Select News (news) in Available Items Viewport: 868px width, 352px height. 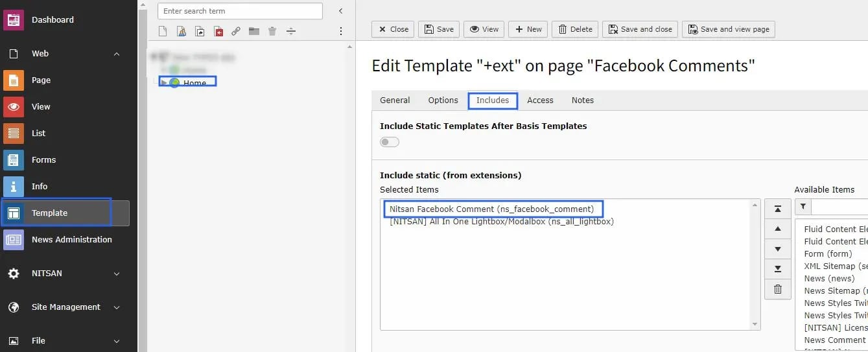[x=829, y=279]
